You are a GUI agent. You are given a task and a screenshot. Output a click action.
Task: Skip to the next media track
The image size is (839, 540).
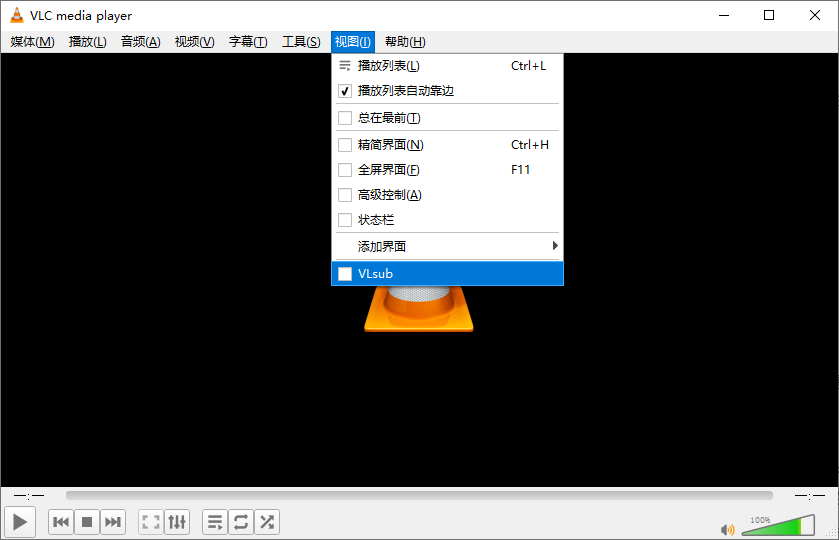pyautogui.click(x=112, y=522)
